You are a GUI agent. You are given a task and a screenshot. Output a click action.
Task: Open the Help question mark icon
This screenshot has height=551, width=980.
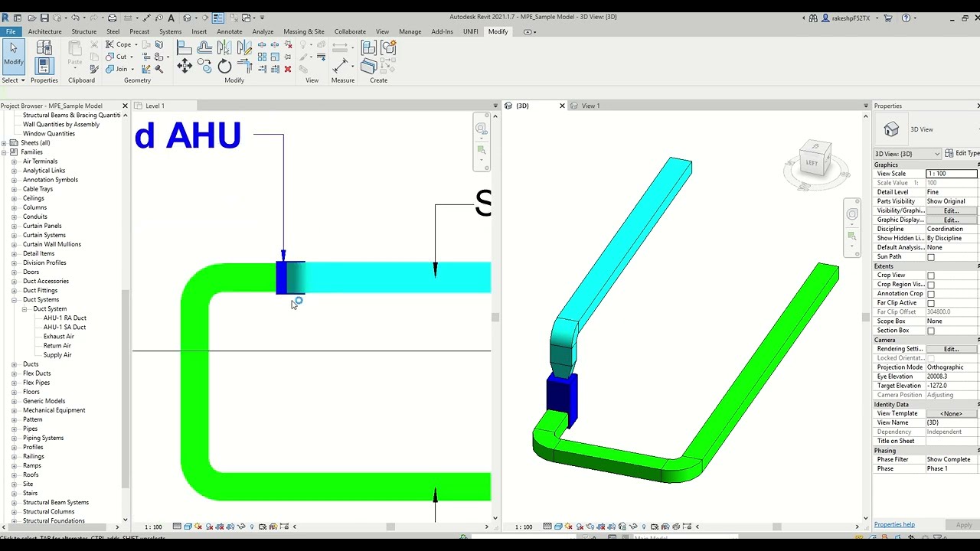point(906,18)
